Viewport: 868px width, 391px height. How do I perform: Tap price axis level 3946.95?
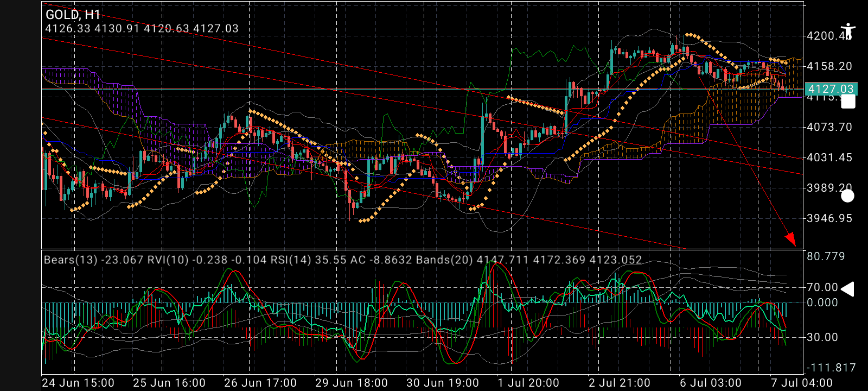(829, 218)
